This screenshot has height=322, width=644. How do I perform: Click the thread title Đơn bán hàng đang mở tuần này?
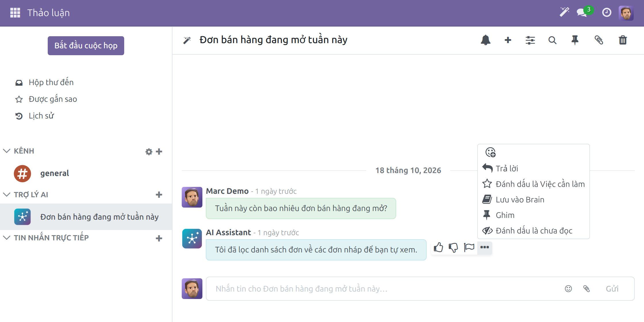click(273, 40)
